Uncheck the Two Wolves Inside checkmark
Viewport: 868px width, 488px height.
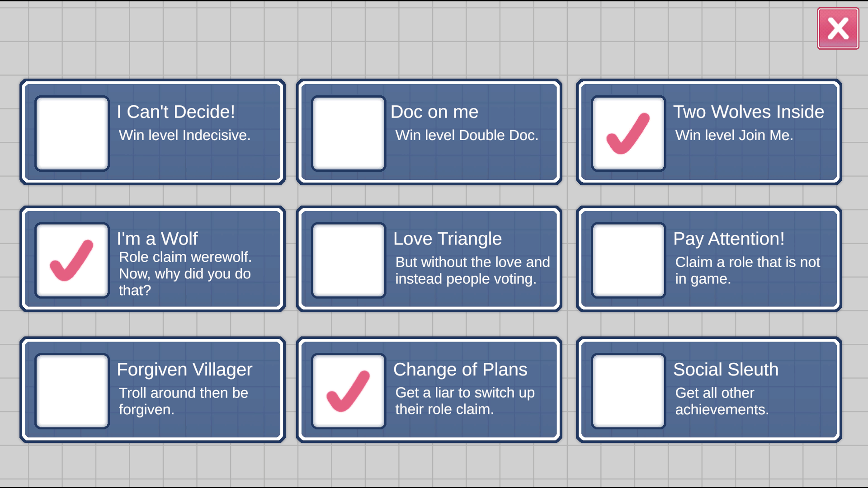click(x=627, y=132)
